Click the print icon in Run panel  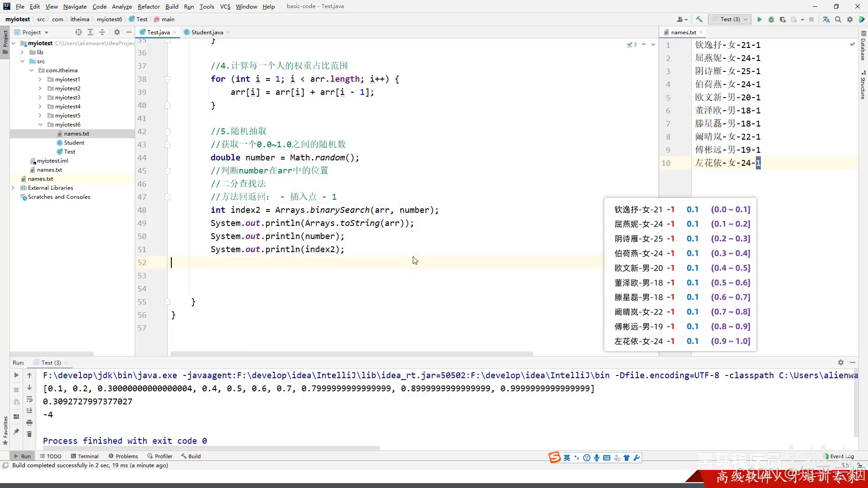coord(29,422)
